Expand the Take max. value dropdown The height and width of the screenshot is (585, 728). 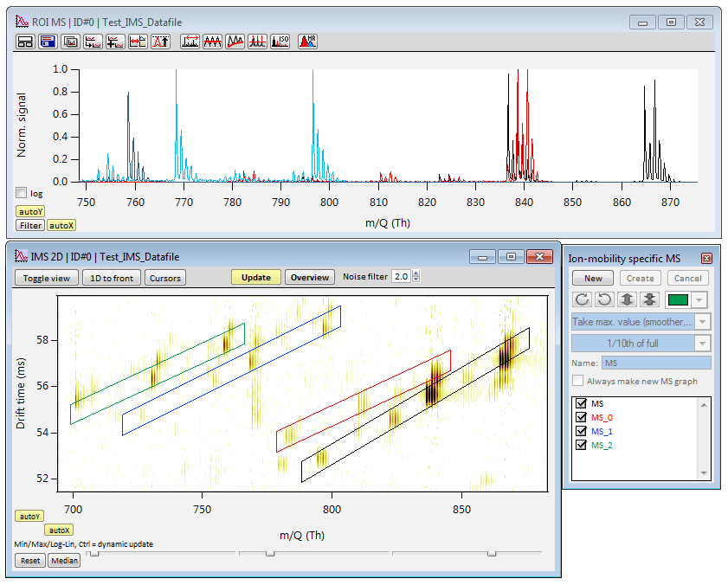point(703,322)
